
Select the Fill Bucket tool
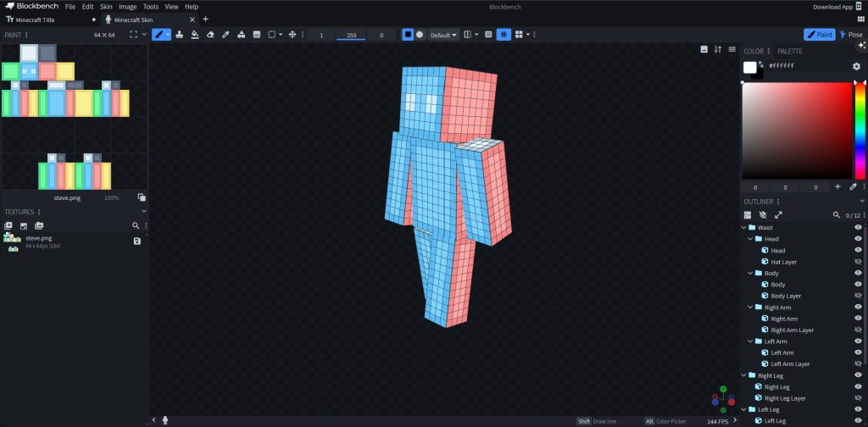pos(194,35)
